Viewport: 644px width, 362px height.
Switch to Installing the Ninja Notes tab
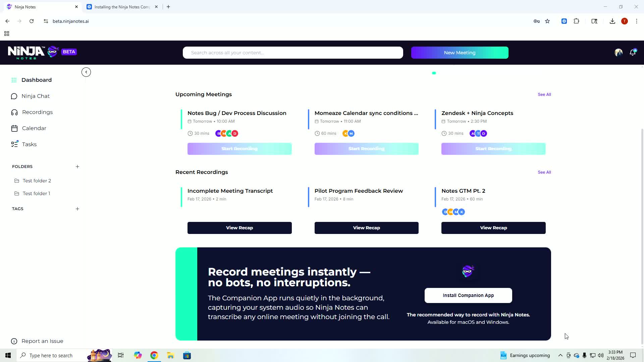coord(122,7)
